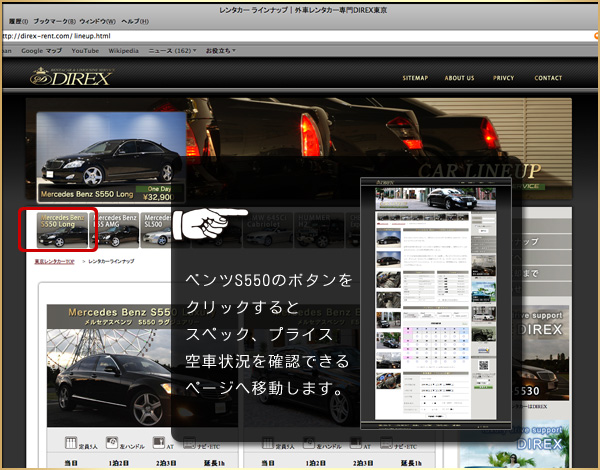The width and height of the screenshot is (600, 470).
Task: Expand the お役立ち bookmark folder
Action: [221, 51]
